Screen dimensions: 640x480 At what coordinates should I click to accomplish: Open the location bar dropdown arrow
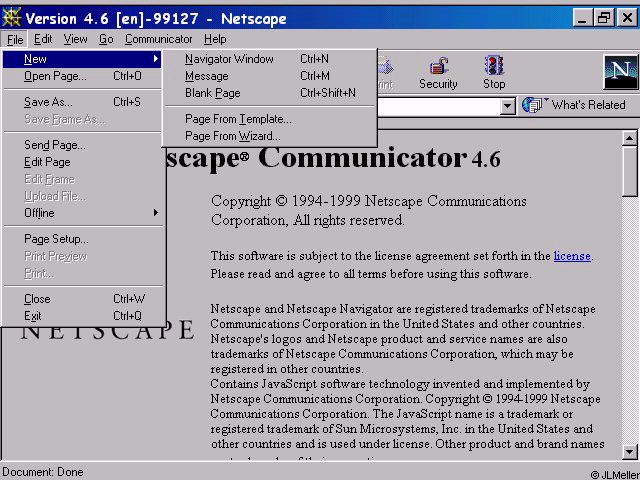pos(507,106)
